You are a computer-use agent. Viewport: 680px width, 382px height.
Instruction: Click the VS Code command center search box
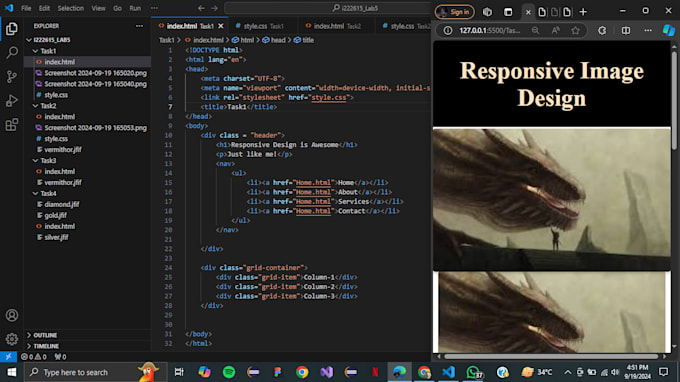coord(328,8)
